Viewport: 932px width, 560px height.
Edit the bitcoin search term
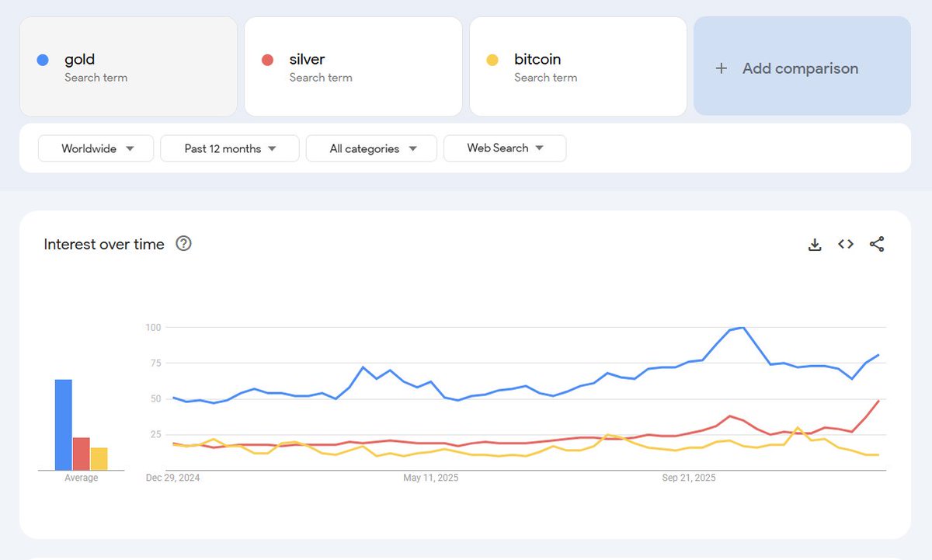pos(579,67)
